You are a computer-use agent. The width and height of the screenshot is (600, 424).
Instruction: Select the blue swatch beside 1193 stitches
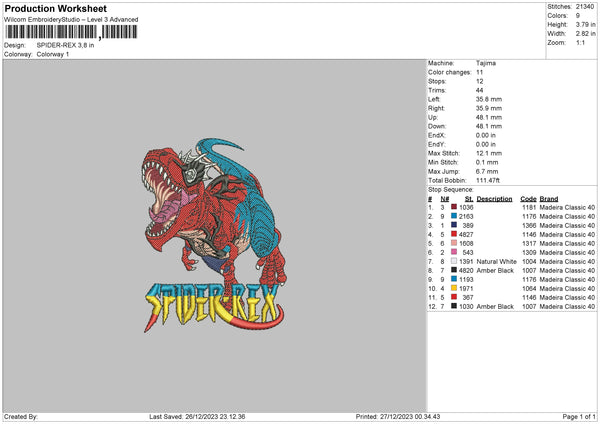coord(454,279)
